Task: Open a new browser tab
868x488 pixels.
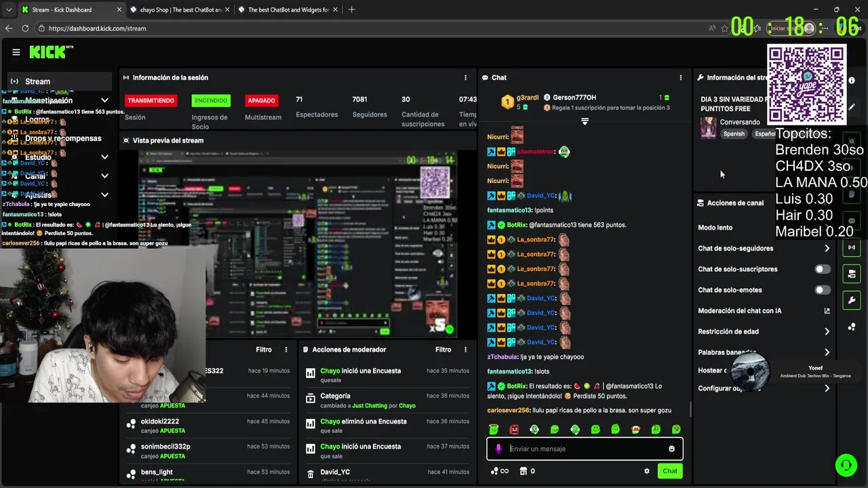Action: point(351,9)
